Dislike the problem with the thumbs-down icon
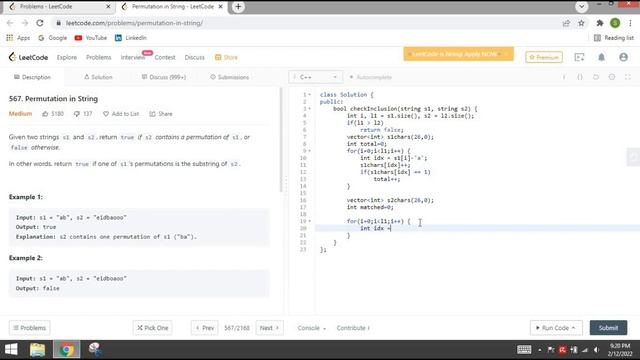 coord(77,114)
